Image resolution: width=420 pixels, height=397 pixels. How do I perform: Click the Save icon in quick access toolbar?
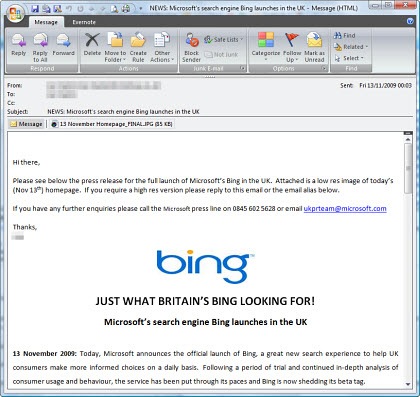coord(35,9)
